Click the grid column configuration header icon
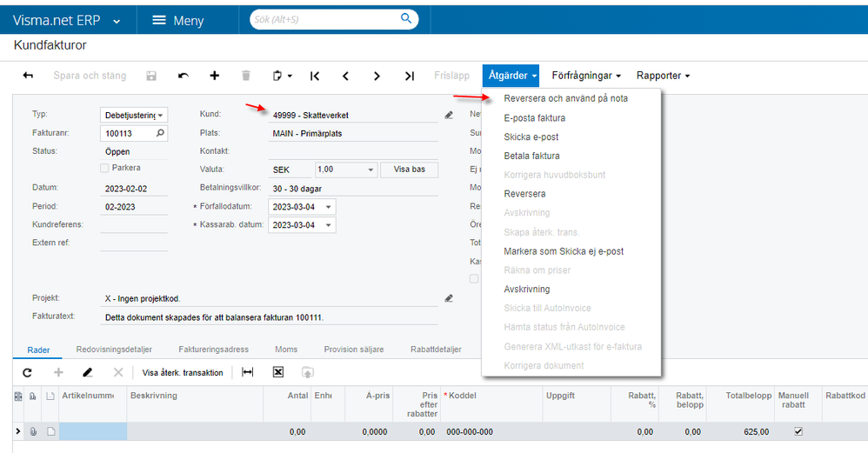The width and height of the screenshot is (868, 453). 18,396
